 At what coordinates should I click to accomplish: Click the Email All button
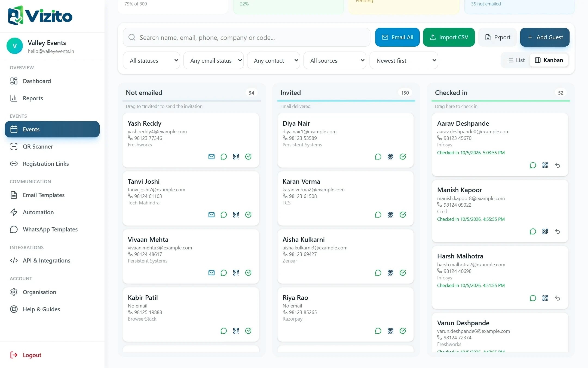point(397,37)
